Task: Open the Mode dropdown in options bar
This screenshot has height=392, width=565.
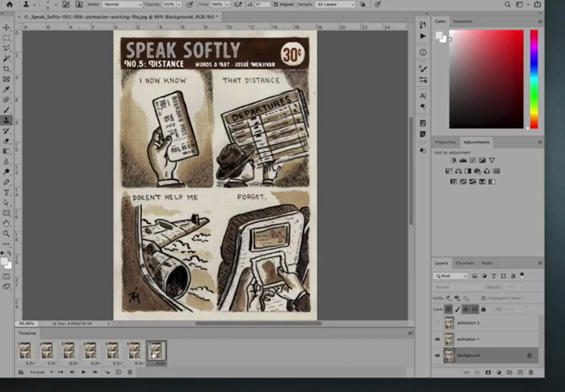Action: (122, 4)
